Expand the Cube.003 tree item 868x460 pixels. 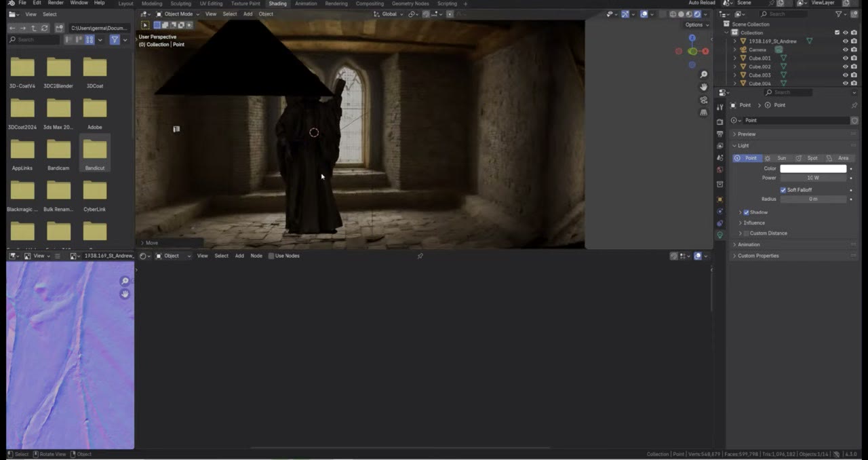point(734,75)
